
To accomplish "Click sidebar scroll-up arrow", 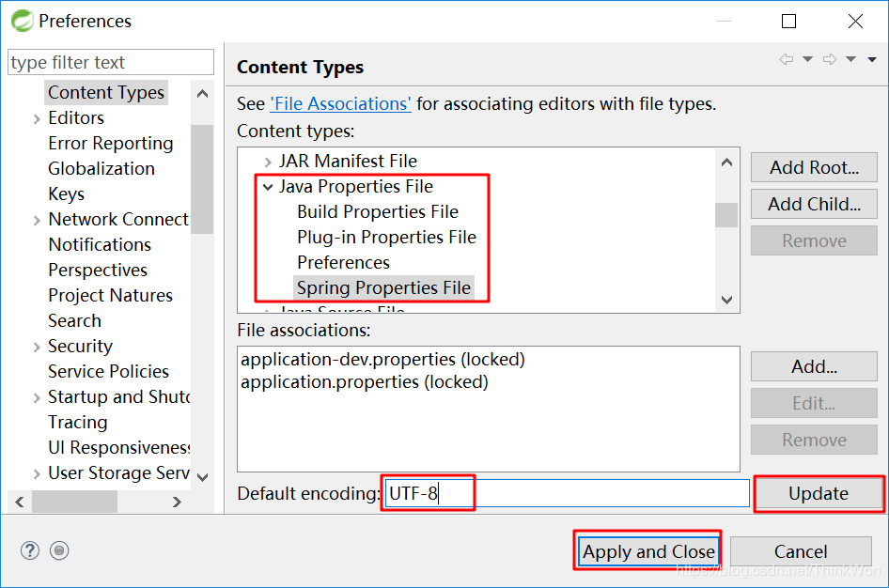I will click(202, 94).
